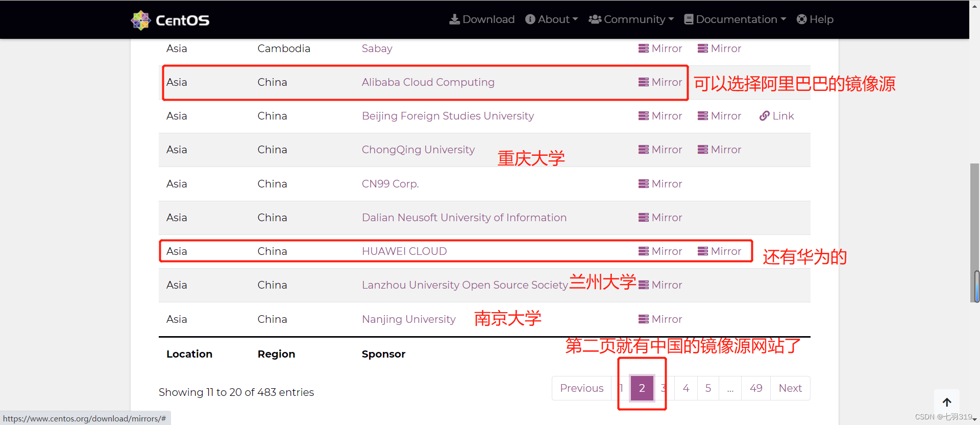Viewport: 980px width, 425px height.
Task: Open the Help page link
Action: point(815,19)
